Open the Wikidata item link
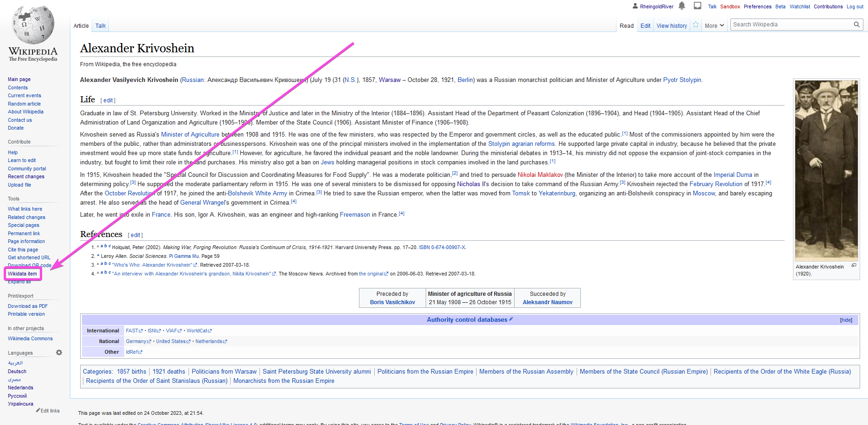Viewport: 868px width, 425px height. (x=22, y=274)
